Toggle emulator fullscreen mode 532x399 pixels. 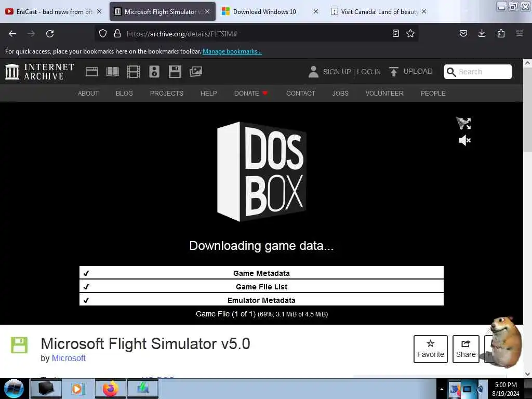[x=464, y=123]
